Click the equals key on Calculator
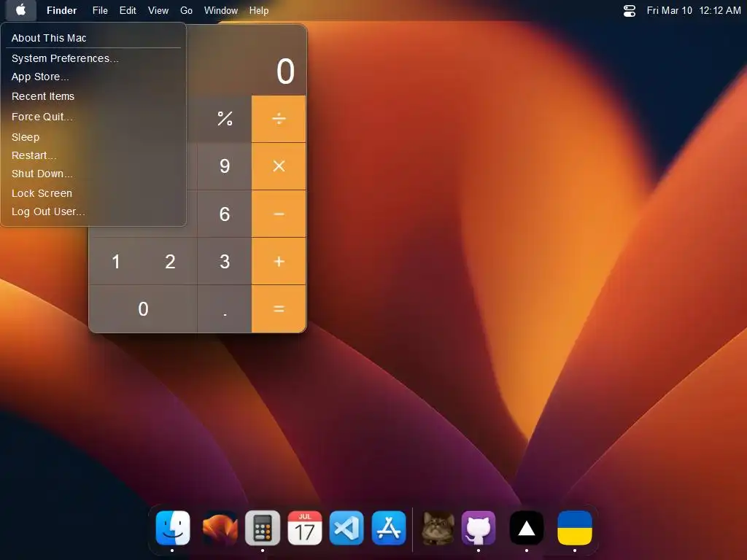 [279, 309]
